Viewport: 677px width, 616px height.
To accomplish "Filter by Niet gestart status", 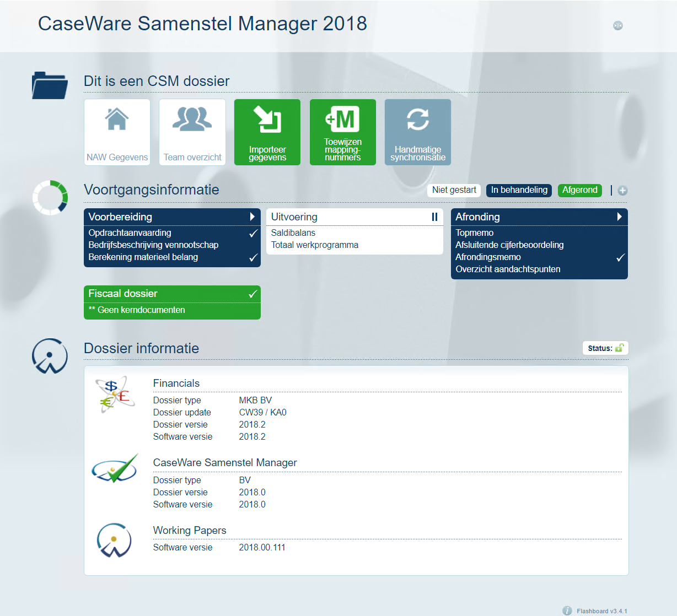I will tap(454, 190).
